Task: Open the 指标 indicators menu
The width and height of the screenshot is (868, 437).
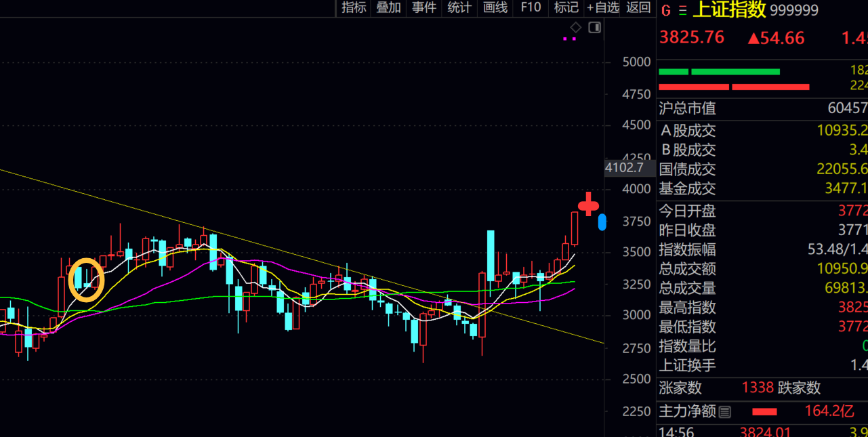Action: pyautogui.click(x=354, y=7)
